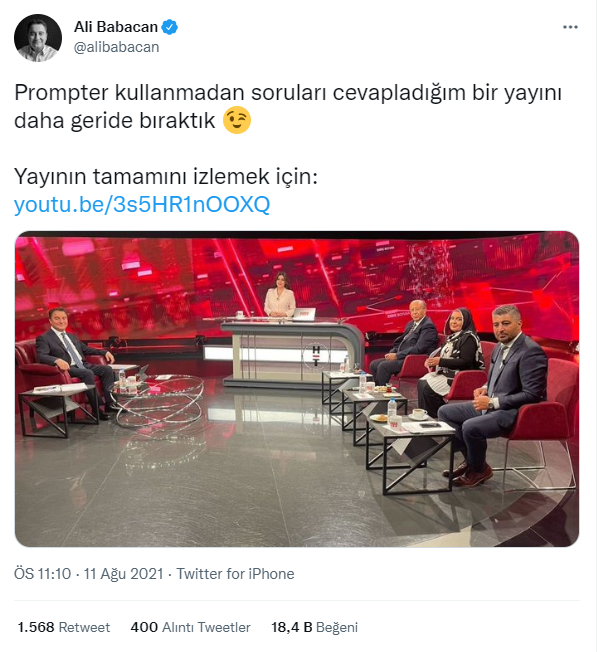Open the Twitter for iPhone source label
Viewport: 597px width, 652px height.
coord(235,574)
